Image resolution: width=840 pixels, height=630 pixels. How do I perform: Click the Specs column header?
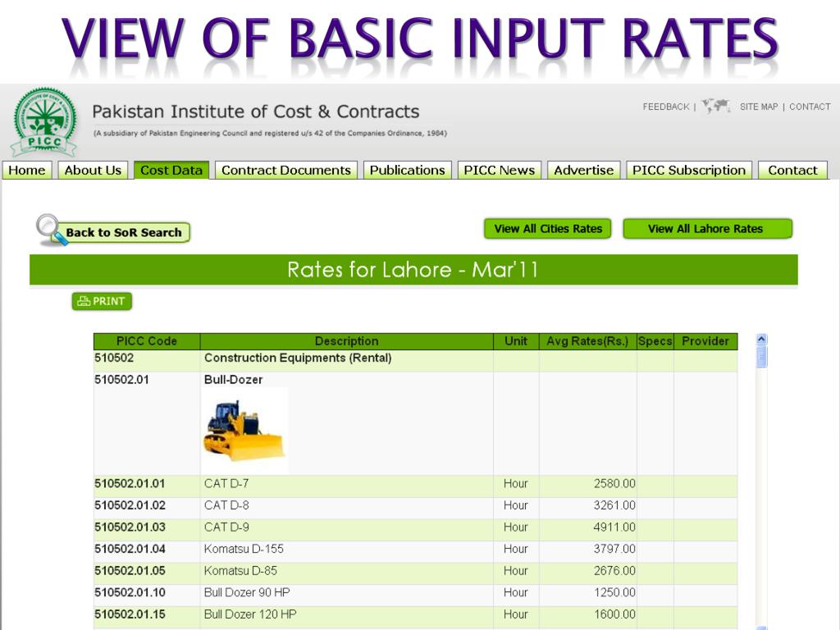[x=655, y=341]
